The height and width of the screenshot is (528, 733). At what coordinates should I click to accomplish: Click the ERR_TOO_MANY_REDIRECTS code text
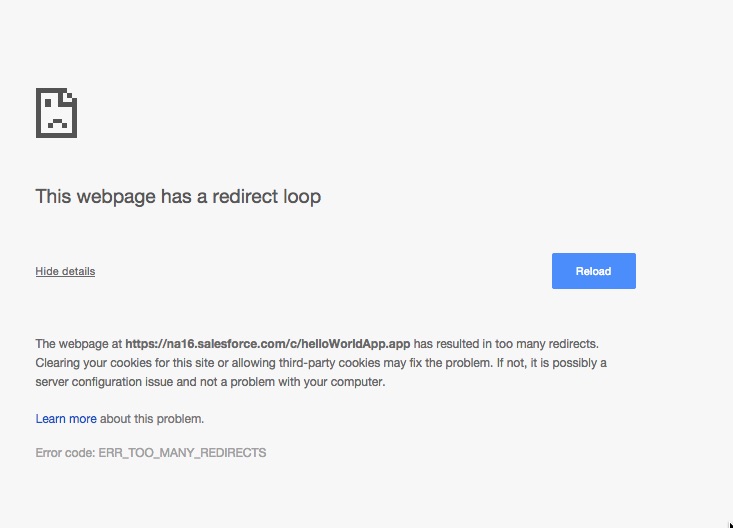(x=182, y=453)
